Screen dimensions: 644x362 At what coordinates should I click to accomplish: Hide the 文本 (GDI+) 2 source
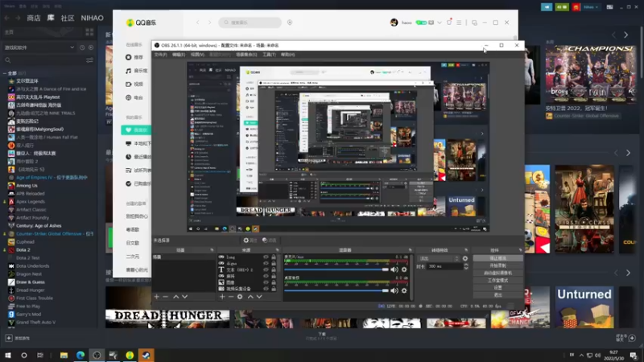point(266,270)
